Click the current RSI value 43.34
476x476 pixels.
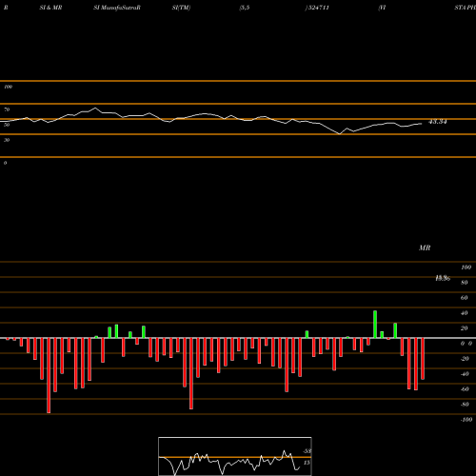click(x=438, y=122)
